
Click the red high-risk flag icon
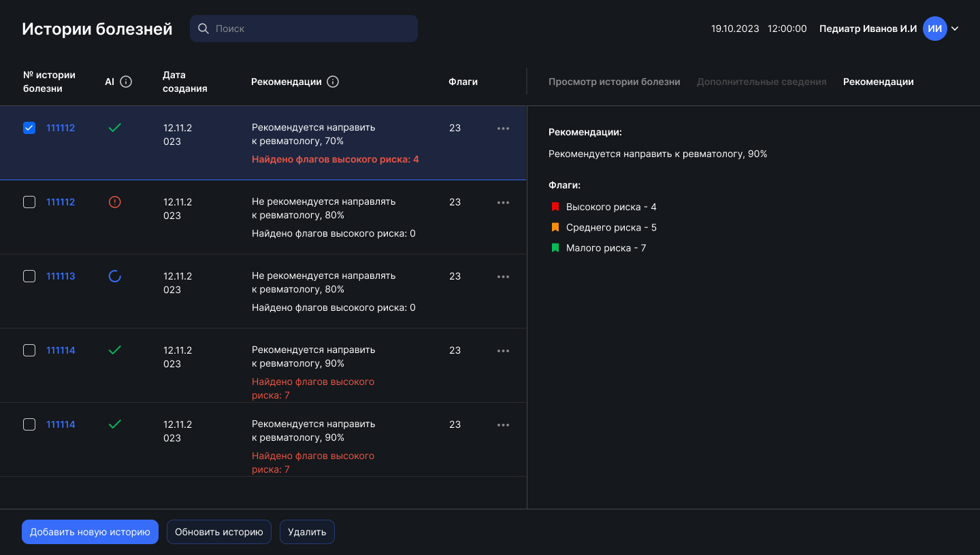pos(555,207)
